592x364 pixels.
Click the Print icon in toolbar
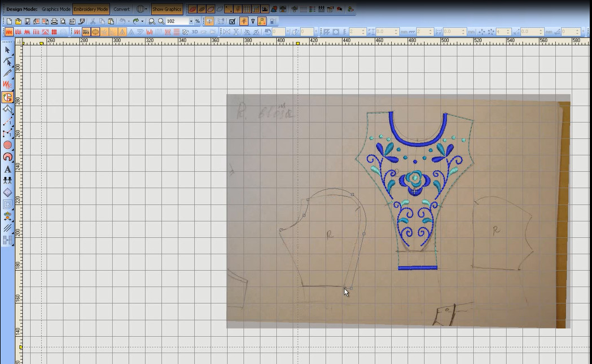[54, 21]
